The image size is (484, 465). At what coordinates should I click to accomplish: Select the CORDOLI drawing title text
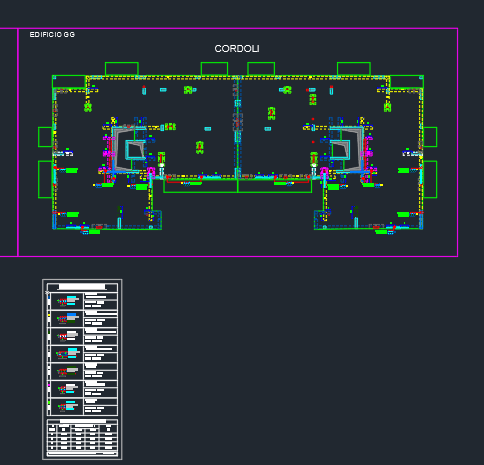237,49
